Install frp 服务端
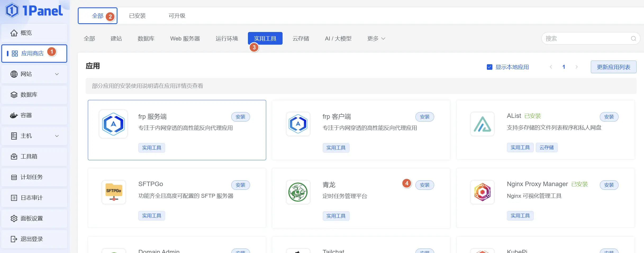 tap(241, 117)
